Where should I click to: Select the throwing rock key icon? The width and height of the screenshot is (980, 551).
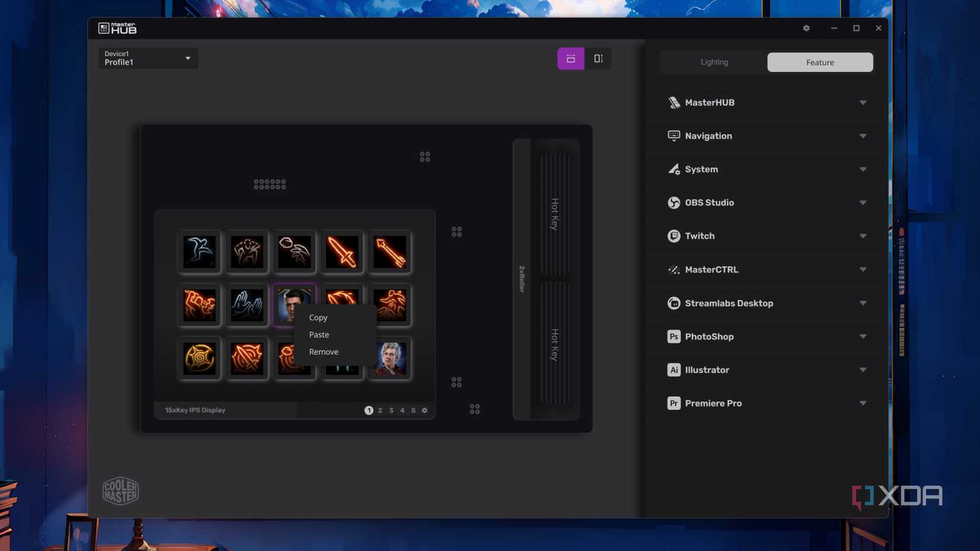pyautogui.click(x=295, y=252)
